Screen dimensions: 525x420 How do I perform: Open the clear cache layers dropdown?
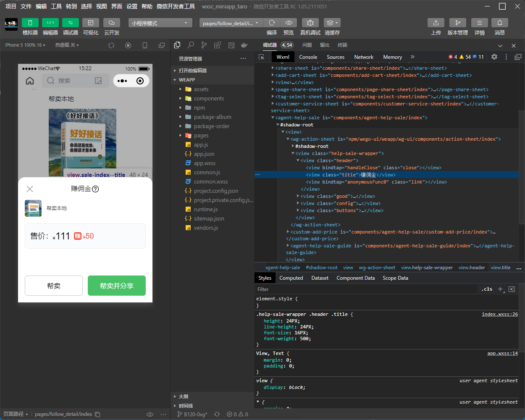(332, 23)
